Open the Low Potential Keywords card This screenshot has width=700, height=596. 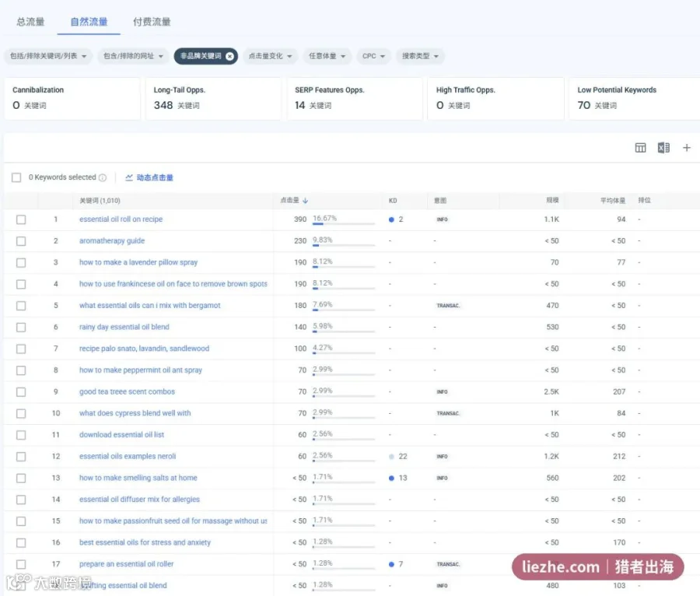tap(635, 98)
